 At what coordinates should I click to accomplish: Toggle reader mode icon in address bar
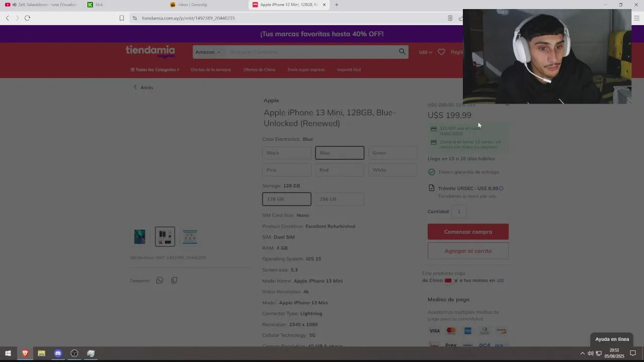point(450,18)
